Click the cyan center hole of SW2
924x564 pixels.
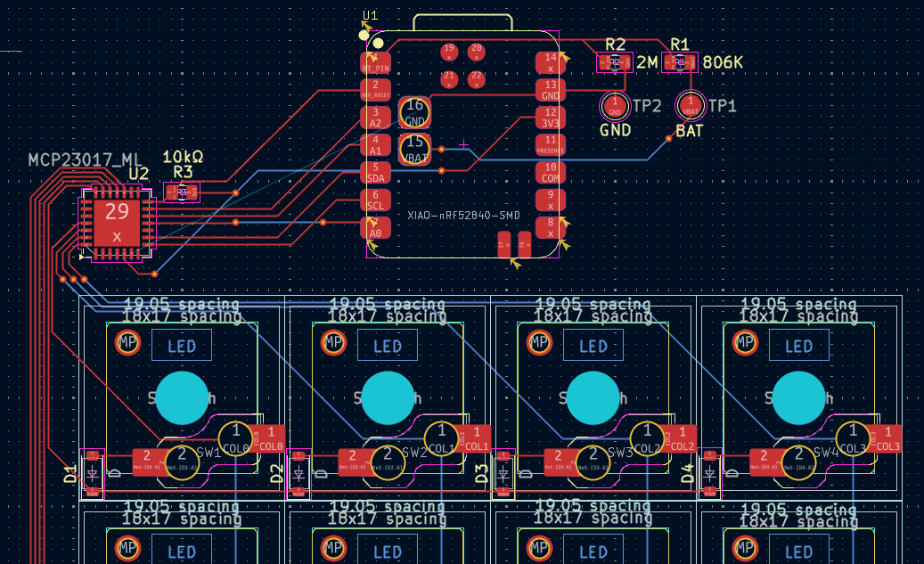point(388,397)
